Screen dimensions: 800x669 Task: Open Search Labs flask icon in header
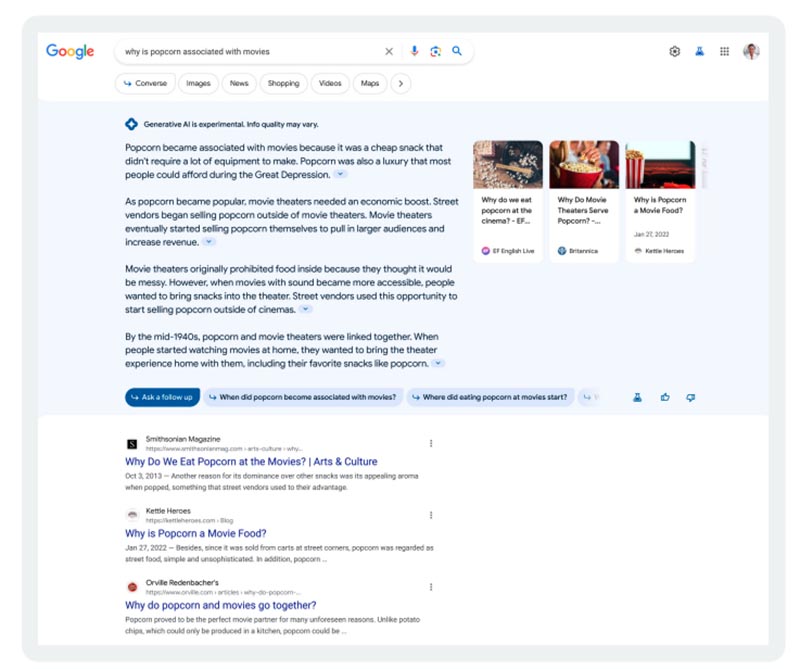pyautogui.click(x=700, y=52)
